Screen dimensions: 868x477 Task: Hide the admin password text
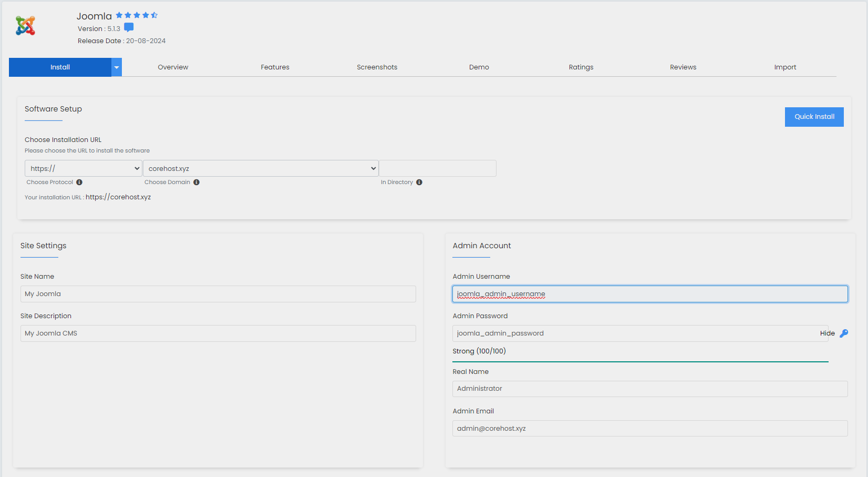point(827,333)
